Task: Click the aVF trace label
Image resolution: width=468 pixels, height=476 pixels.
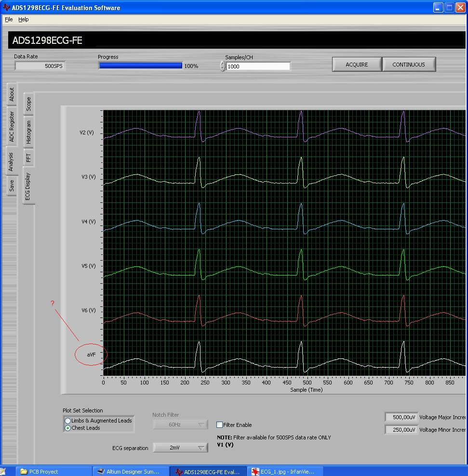Action: tap(91, 355)
